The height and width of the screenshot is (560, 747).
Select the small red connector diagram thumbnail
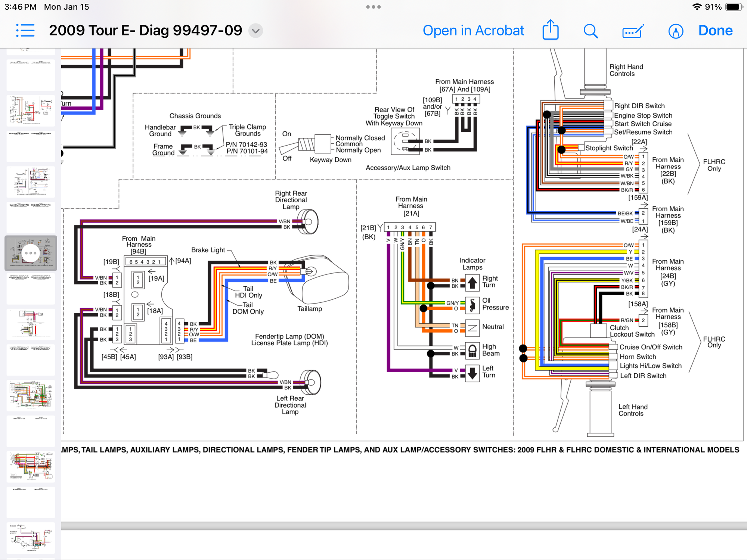(x=31, y=324)
